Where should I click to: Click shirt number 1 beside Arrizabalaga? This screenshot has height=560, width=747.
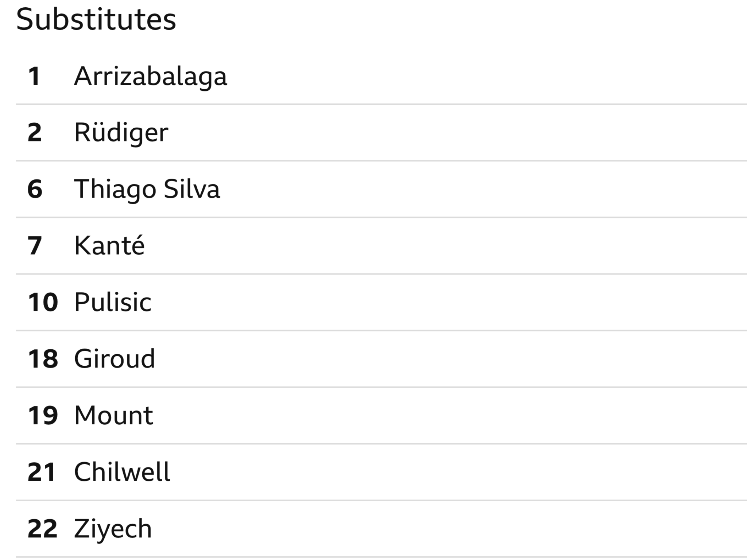(x=34, y=77)
